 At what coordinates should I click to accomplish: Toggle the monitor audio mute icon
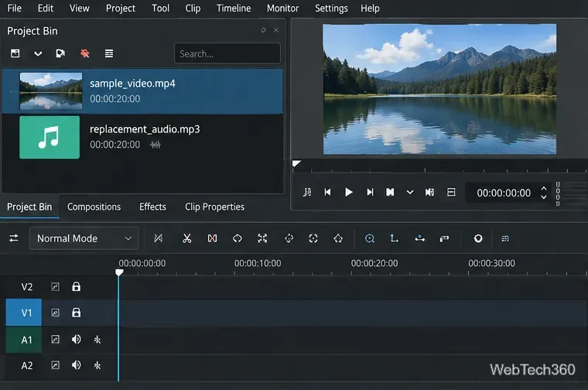[x=429, y=193]
